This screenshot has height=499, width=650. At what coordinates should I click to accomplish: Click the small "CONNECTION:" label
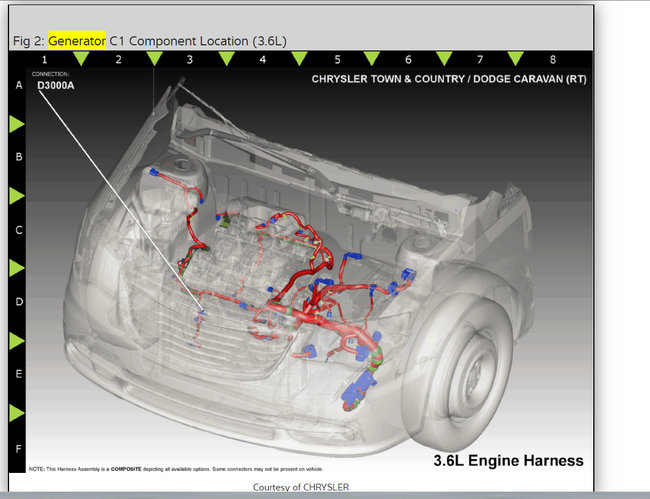[51, 74]
